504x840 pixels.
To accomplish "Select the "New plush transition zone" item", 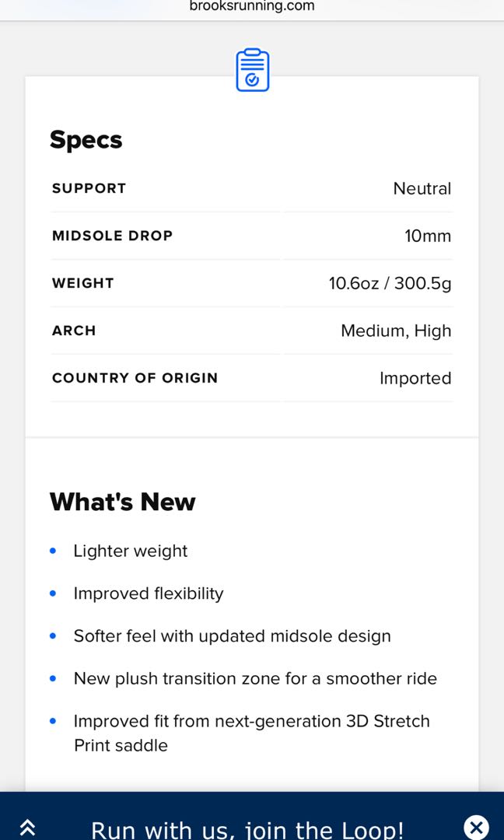I will click(x=255, y=678).
